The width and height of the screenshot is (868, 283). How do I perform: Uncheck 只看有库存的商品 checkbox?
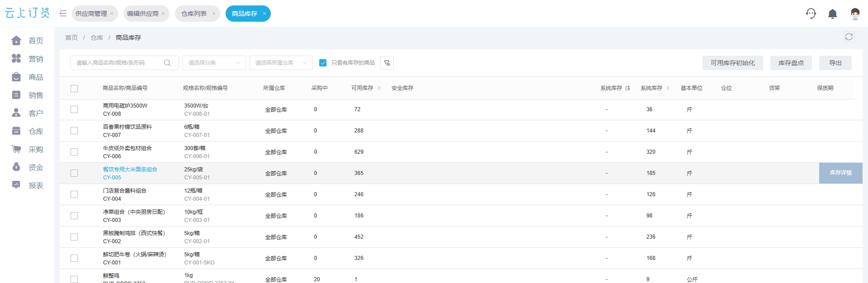[x=323, y=63]
